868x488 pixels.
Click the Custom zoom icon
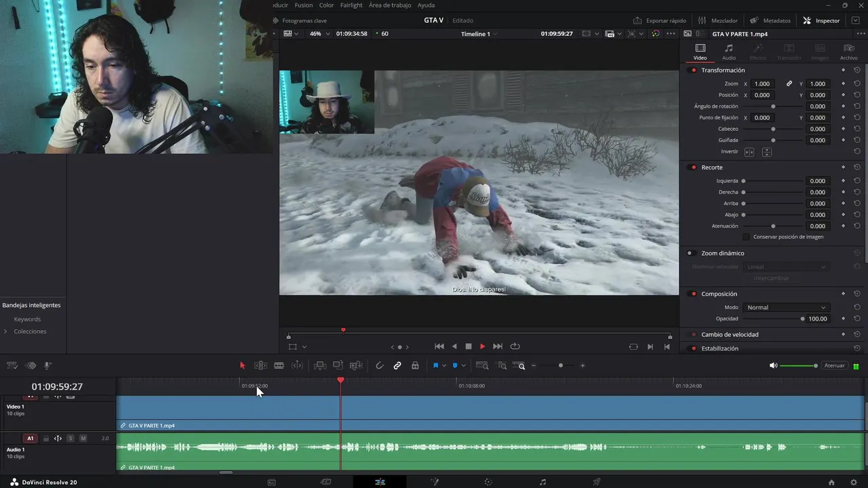520,365
